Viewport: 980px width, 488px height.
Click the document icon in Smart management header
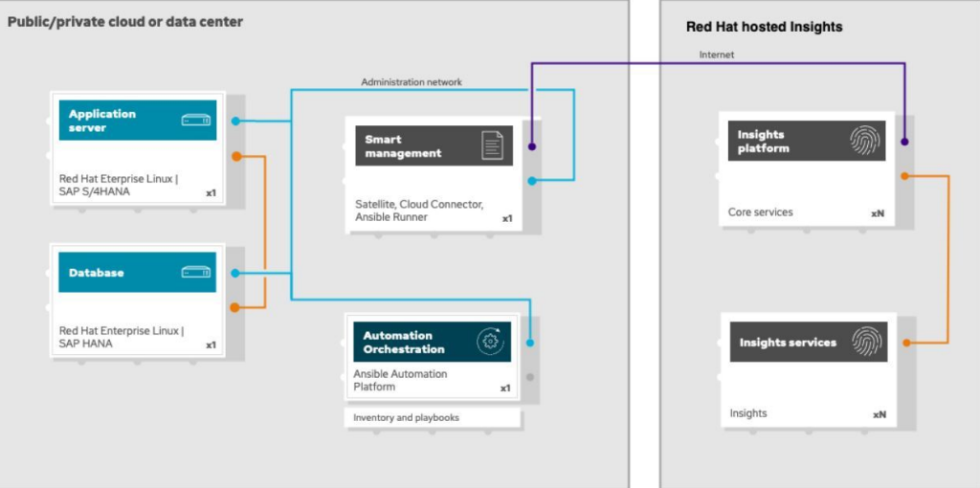493,145
